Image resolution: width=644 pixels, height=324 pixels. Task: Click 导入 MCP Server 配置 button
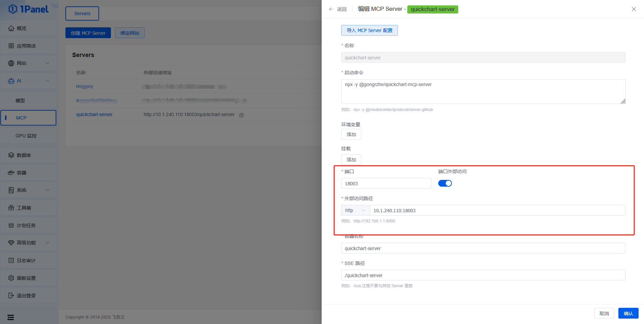point(370,30)
